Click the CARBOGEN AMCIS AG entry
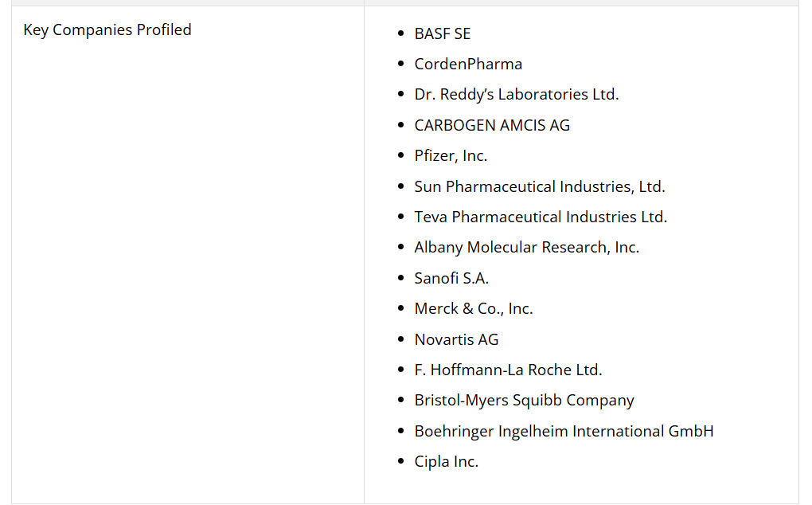 pyautogui.click(x=492, y=125)
